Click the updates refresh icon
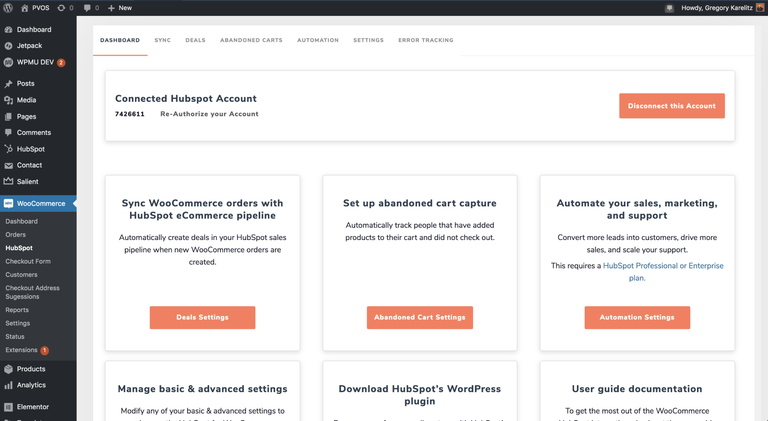Screen dimensions: 768x421 (x=61, y=8)
